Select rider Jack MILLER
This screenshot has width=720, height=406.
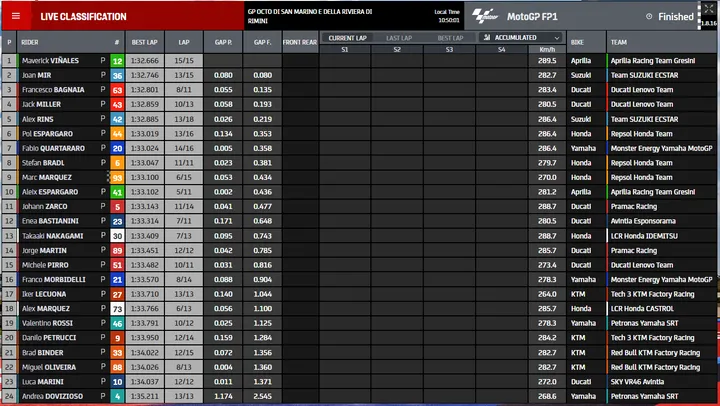point(41,104)
